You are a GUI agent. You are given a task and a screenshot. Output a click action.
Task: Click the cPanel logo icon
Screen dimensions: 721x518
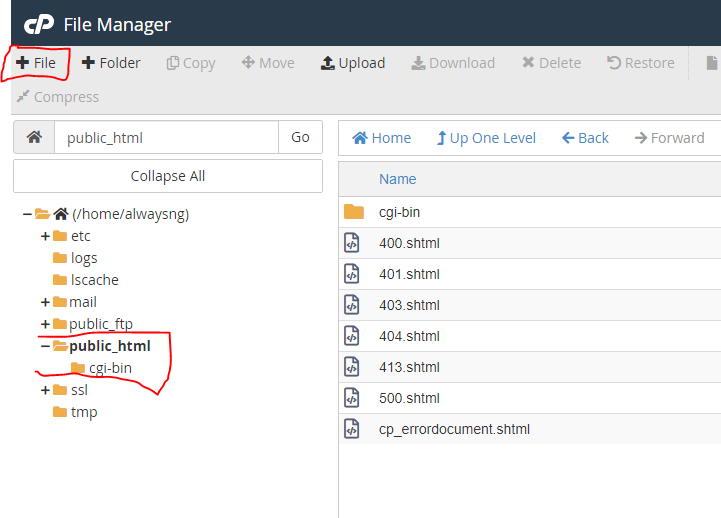(x=38, y=24)
